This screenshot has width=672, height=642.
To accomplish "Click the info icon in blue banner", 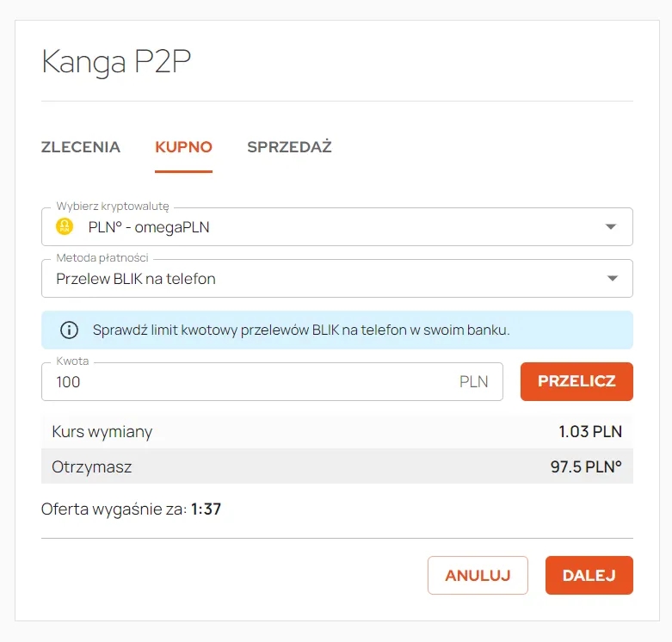I will coord(69,330).
